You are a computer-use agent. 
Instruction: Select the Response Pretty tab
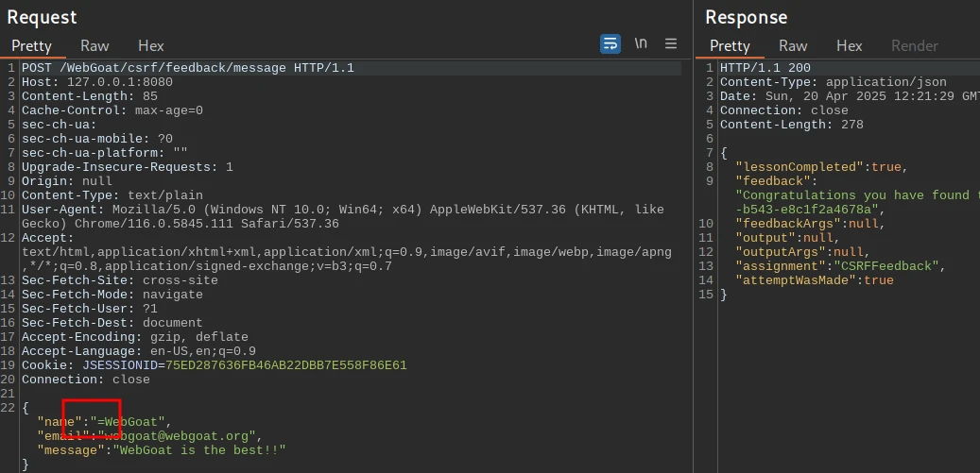pos(730,45)
